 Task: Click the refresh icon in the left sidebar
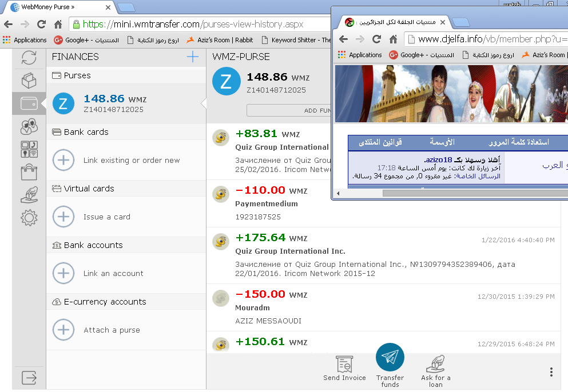29,58
